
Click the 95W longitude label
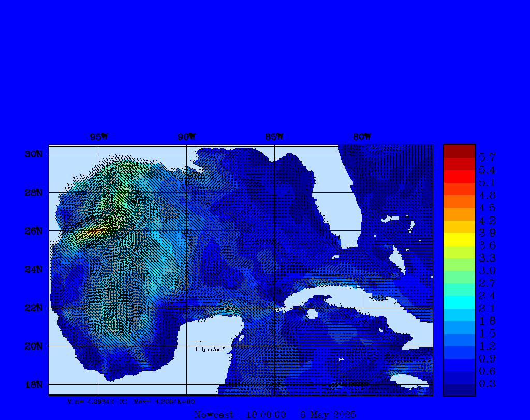pos(99,137)
